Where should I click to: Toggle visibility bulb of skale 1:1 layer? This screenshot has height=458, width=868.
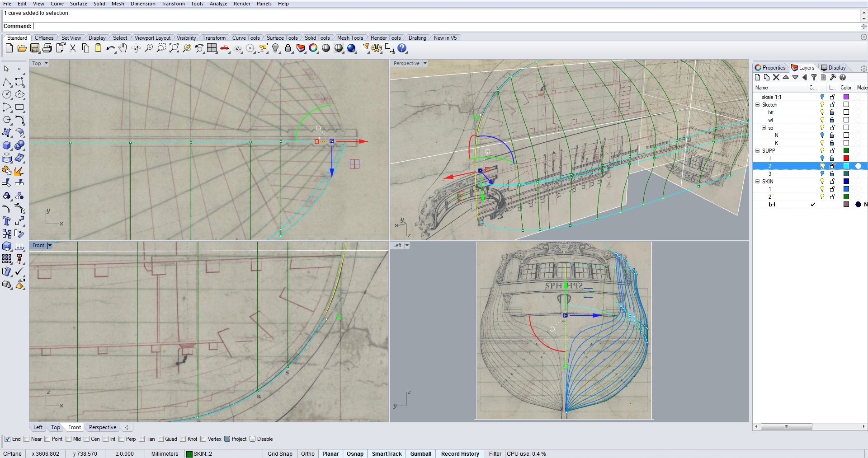click(x=822, y=97)
